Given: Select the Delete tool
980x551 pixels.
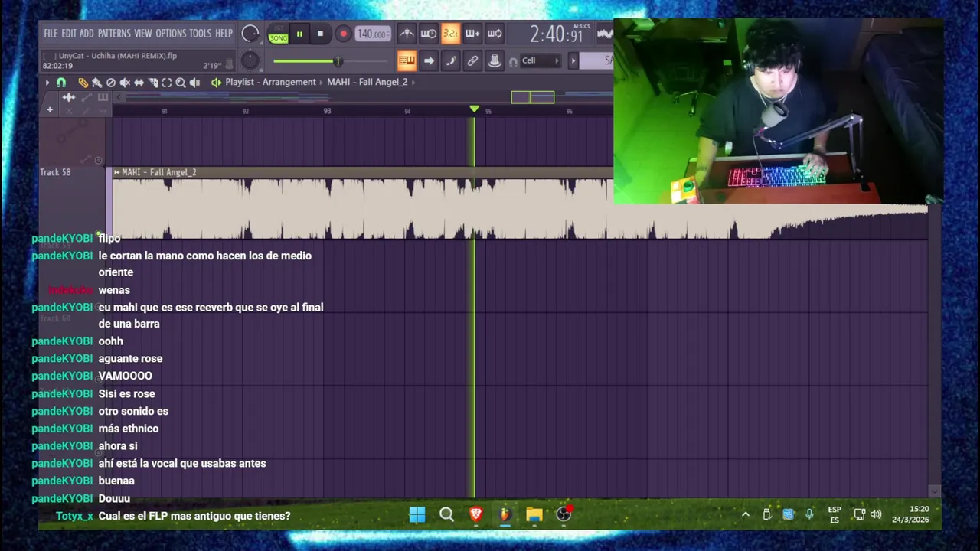Looking at the screenshot, I should [x=111, y=82].
